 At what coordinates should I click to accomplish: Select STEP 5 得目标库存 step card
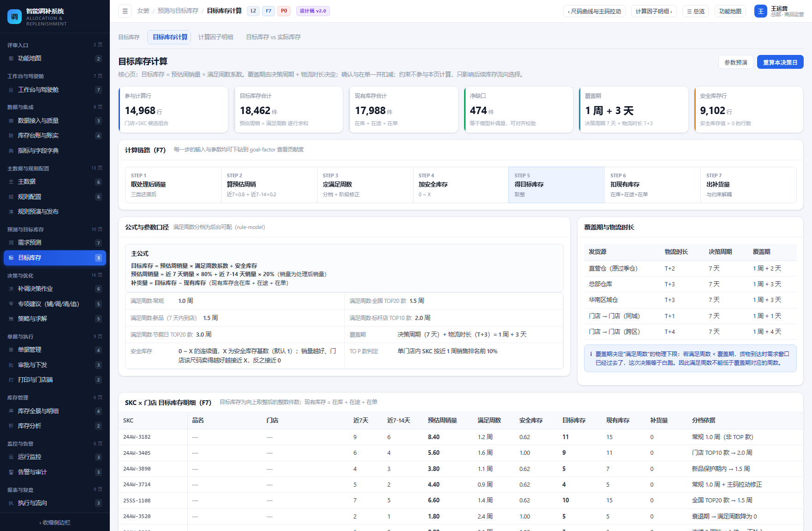[x=556, y=185]
